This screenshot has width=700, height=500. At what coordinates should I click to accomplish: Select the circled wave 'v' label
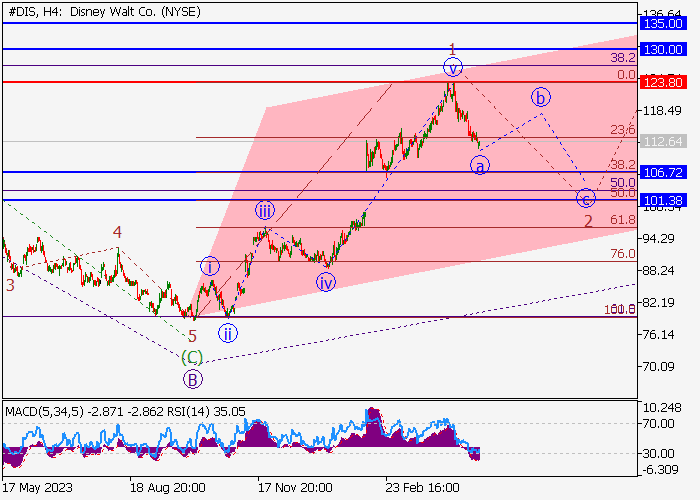[x=453, y=68]
